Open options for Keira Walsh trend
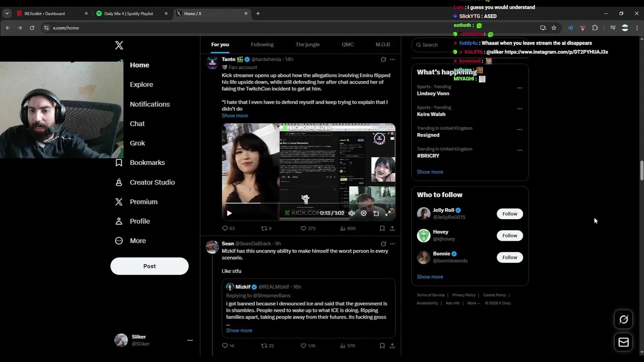The width and height of the screenshot is (644, 362). [520, 109]
